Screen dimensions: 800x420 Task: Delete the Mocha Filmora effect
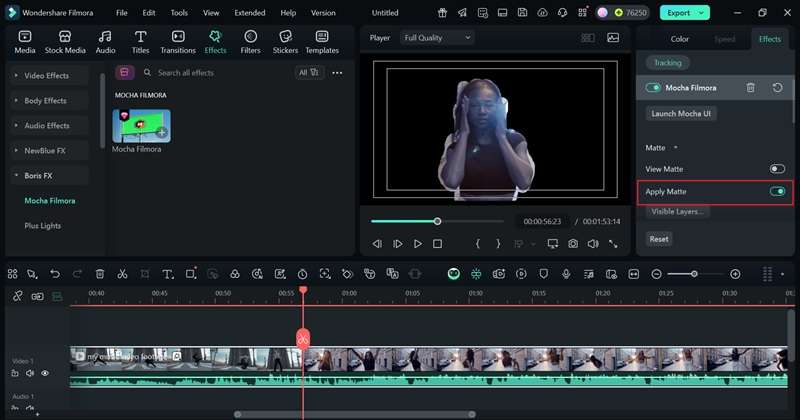pyautogui.click(x=751, y=88)
